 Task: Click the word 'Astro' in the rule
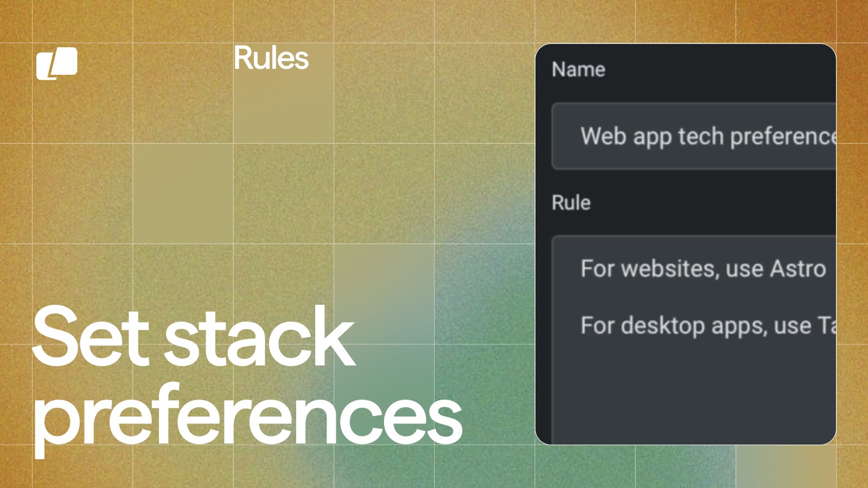tap(797, 268)
